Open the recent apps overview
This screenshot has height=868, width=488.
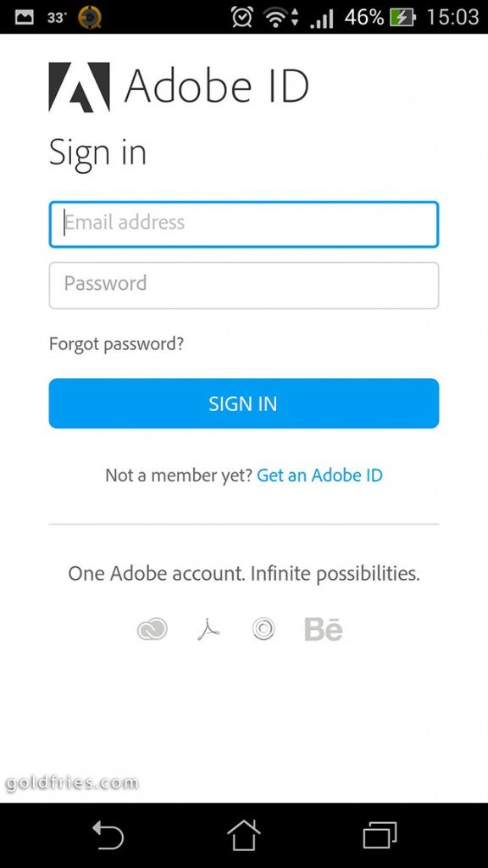click(x=380, y=835)
